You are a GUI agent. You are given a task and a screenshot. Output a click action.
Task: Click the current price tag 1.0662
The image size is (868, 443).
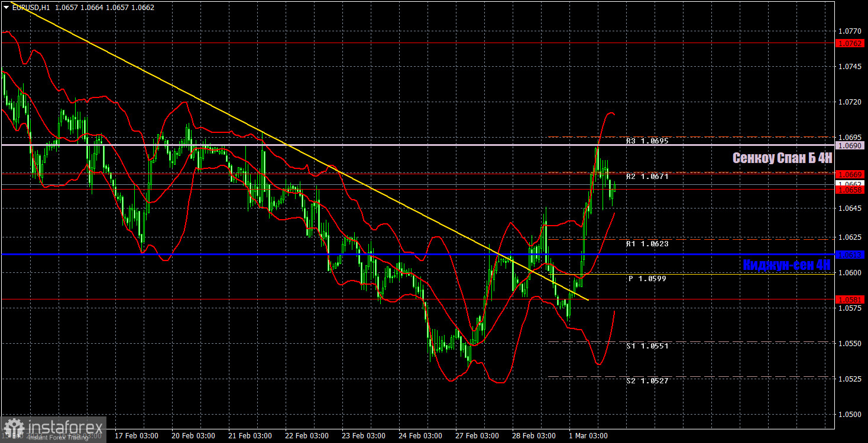(851, 184)
